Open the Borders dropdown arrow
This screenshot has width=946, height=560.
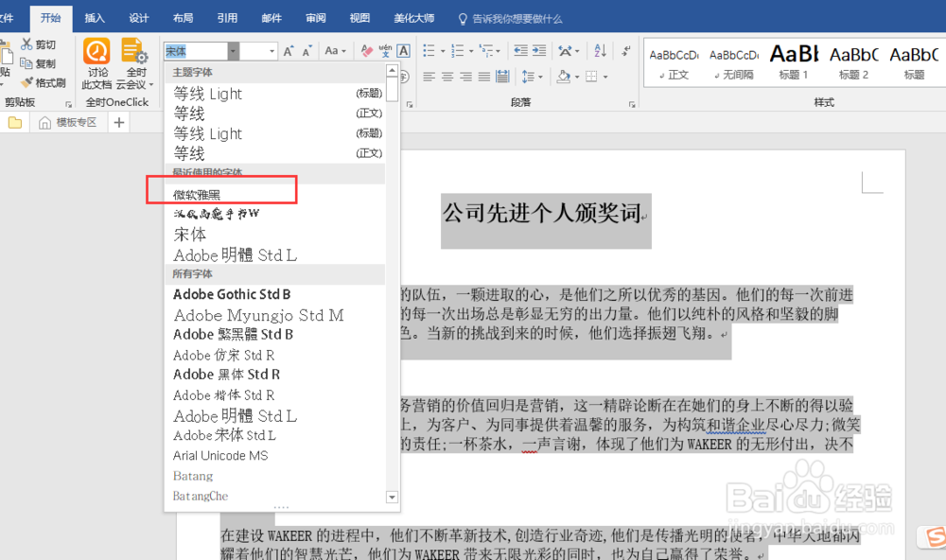(604, 78)
